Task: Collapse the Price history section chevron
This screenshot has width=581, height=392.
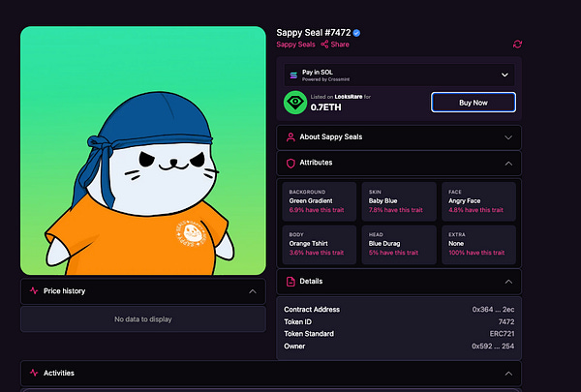Action: click(x=253, y=291)
